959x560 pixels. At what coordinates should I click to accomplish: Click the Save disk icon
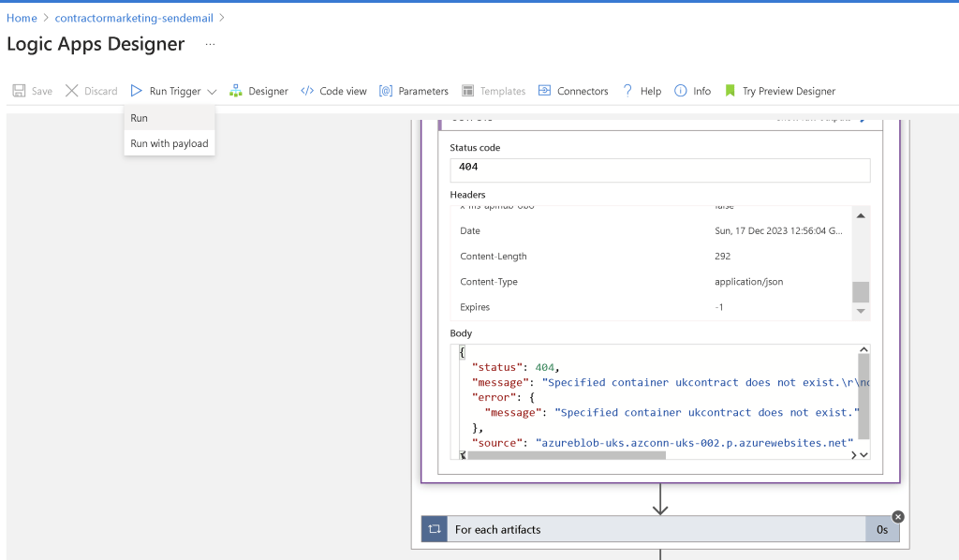19,91
